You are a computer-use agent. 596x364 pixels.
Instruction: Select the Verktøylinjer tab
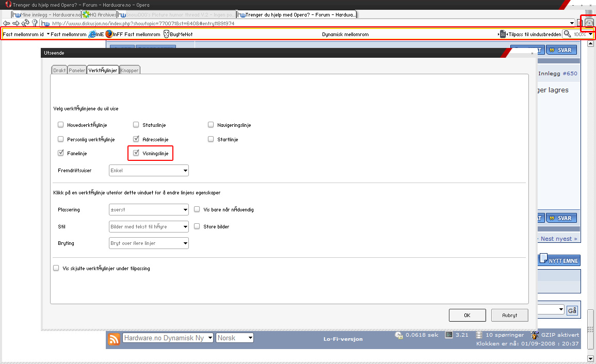click(x=103, y=70)
